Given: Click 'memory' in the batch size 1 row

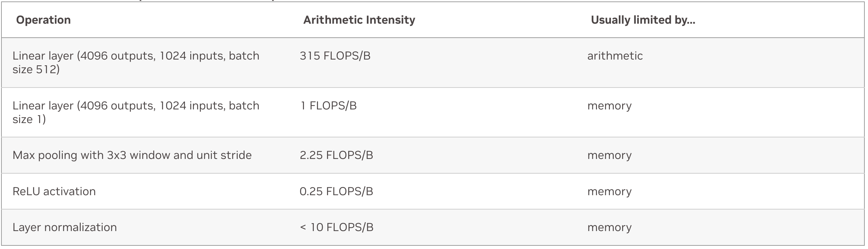Looking at the screenshot, I should 610,105.
